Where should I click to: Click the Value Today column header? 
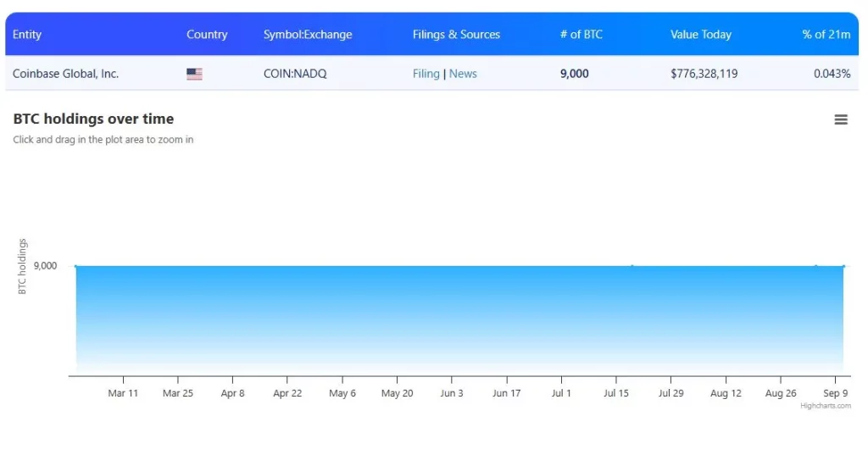click(x=701, y=35)
